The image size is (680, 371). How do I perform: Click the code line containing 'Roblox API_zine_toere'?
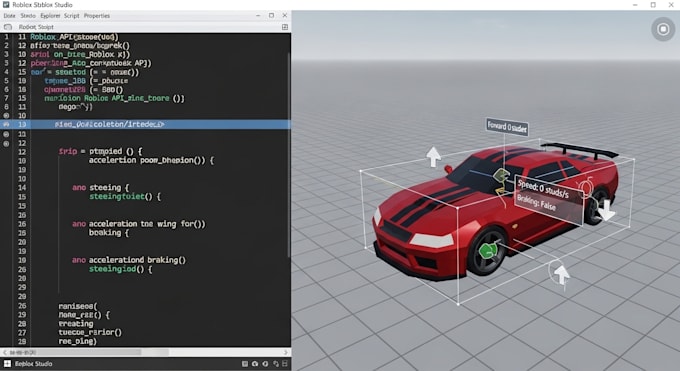click(114, 98)
